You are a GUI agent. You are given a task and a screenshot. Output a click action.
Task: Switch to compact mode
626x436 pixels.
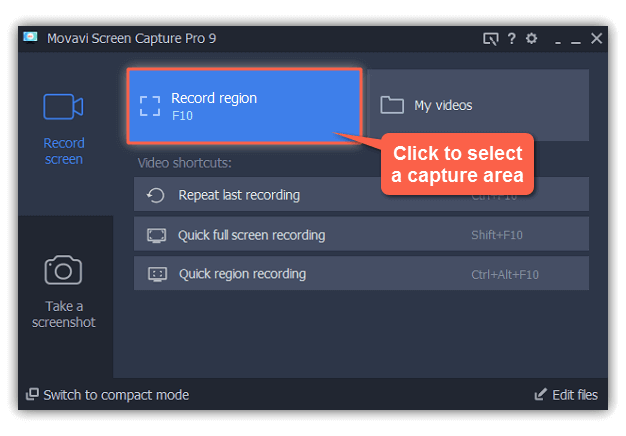click(107, 395)
